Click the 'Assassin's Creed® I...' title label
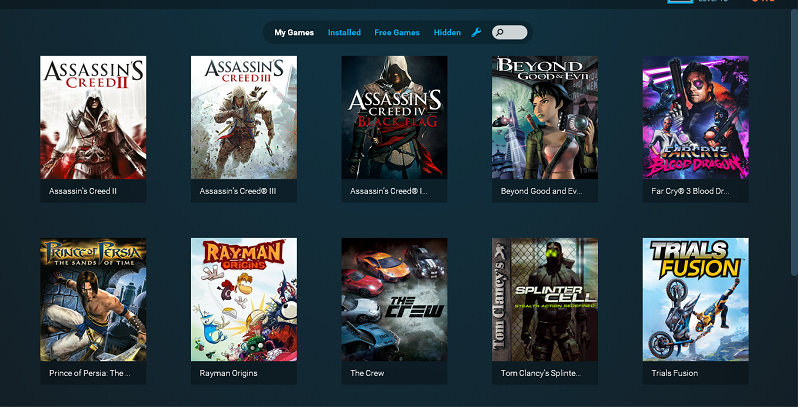The width and height of the screenshot is (798, 407). (x=389, y=191)
